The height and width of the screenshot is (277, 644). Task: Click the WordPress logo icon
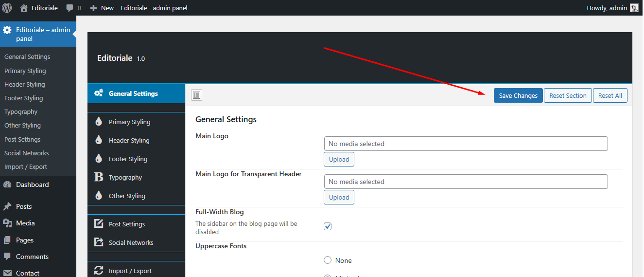pos(7,8)
